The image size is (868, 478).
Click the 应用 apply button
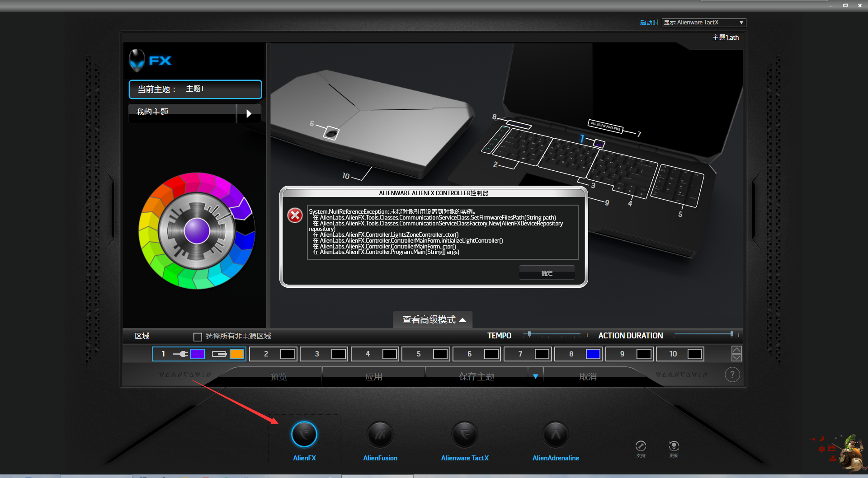point(374,376)
